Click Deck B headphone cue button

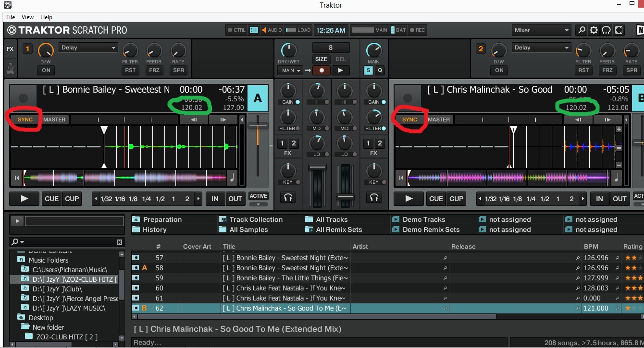(x=373, y=197)
